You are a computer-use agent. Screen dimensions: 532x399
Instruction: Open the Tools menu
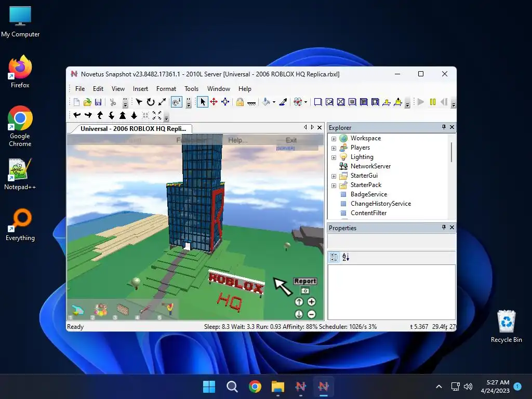tap(191, 88)
